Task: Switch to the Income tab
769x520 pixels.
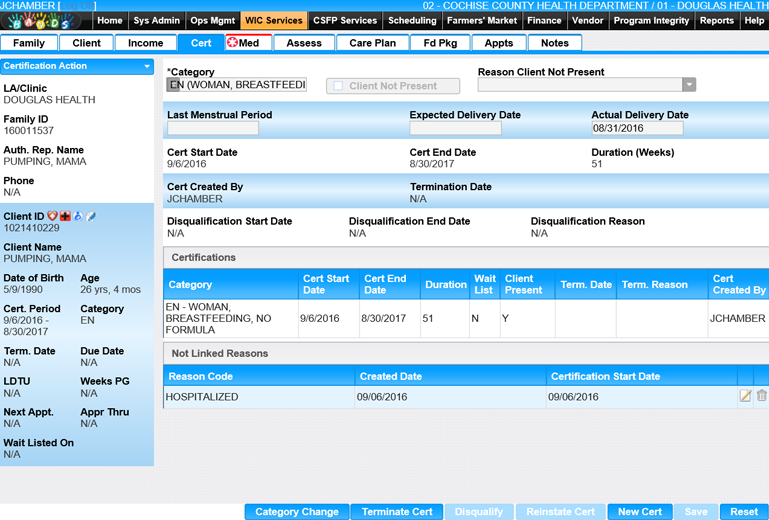Action: (145, 43)
